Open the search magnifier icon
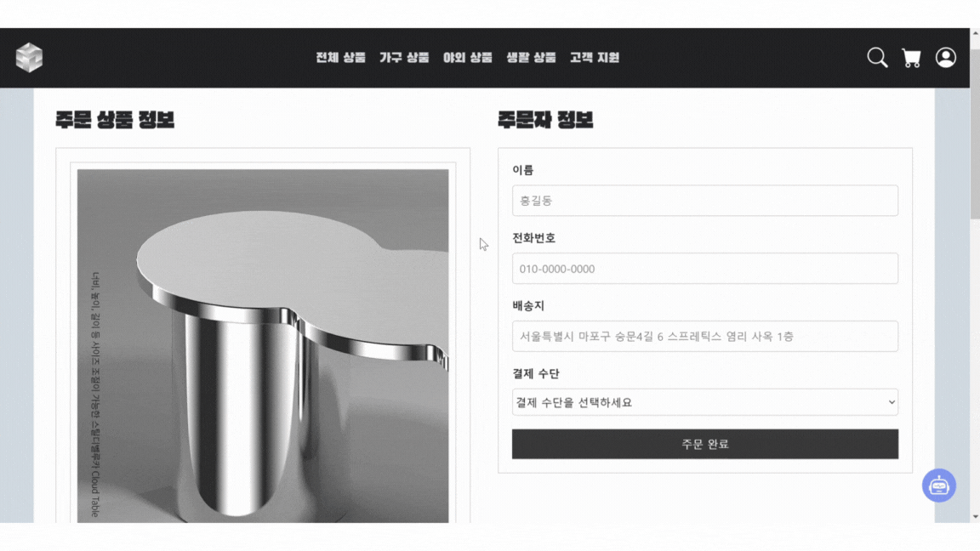 [877, 58]
